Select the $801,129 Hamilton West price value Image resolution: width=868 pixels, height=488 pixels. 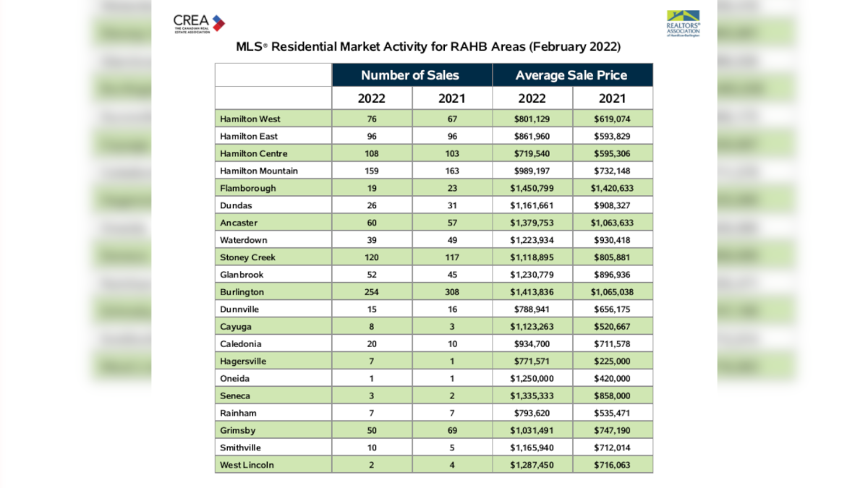pos(532,119)
